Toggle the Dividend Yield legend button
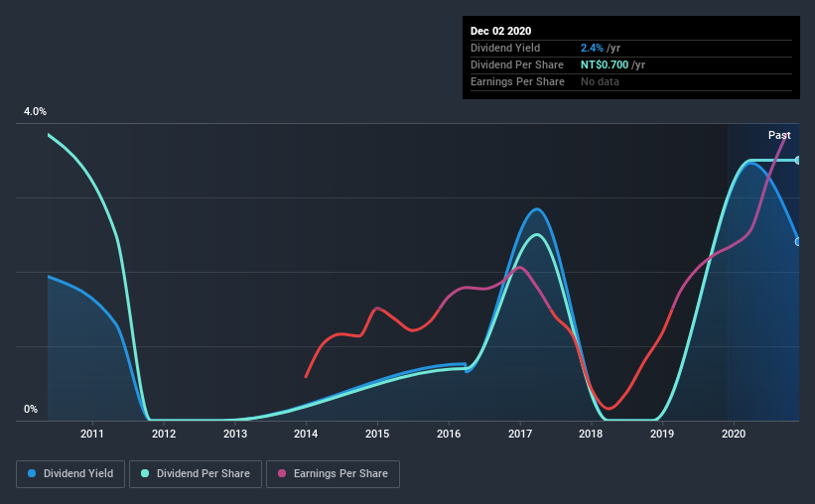Viewport: 815px width, 504px height. (x=70, y=474)
